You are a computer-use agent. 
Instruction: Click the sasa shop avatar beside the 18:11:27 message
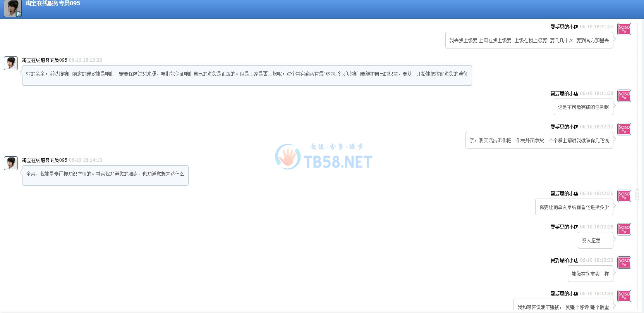point(624,29)
